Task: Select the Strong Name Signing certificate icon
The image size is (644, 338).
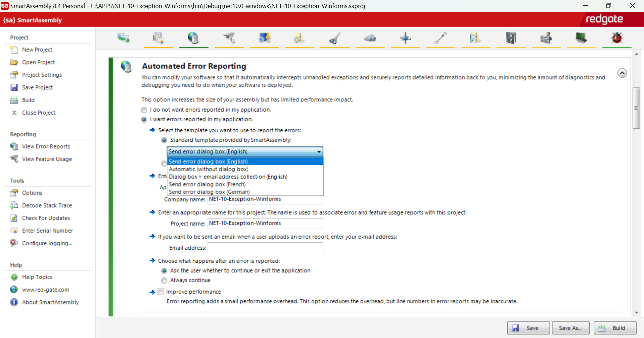Action: point(158,38)
